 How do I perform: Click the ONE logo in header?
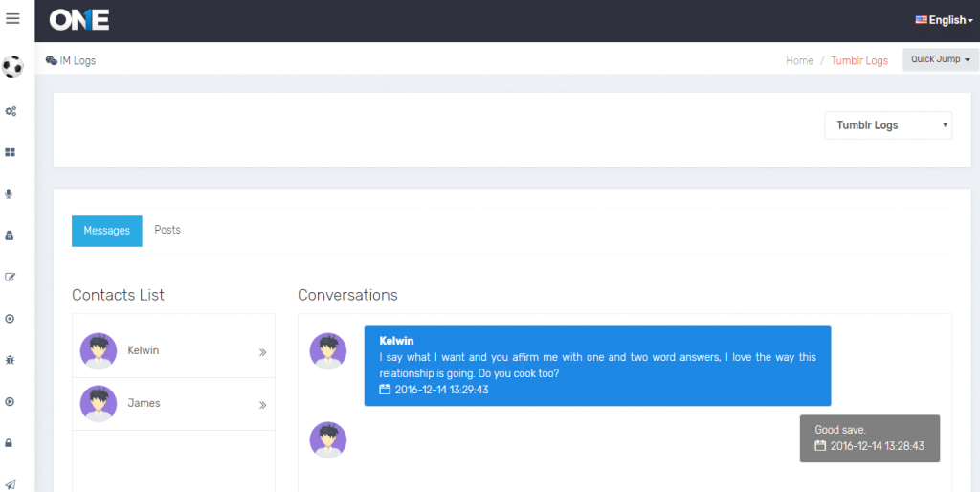79,20
